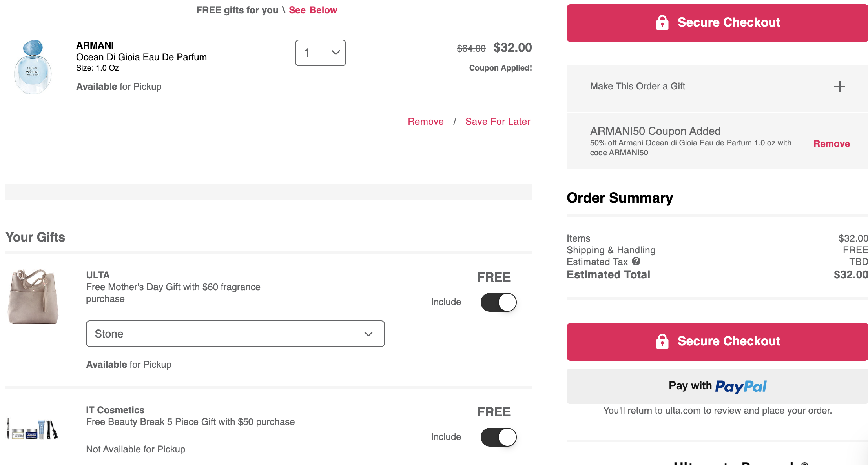Save the Armani perfume for later

point(498,122)
